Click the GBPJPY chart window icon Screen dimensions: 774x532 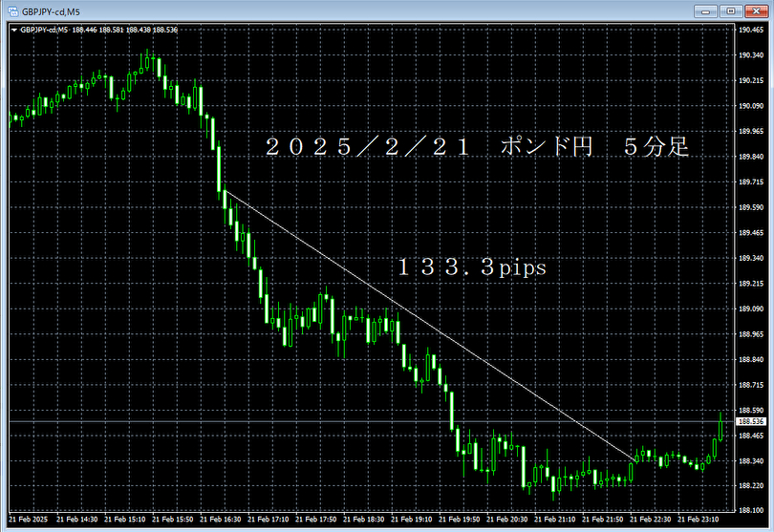12,11
